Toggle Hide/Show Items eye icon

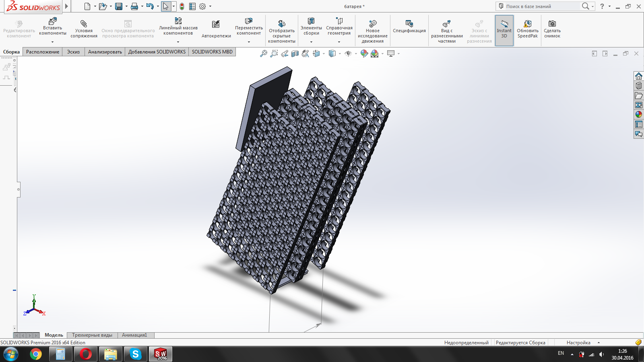[x=348, y=53]
